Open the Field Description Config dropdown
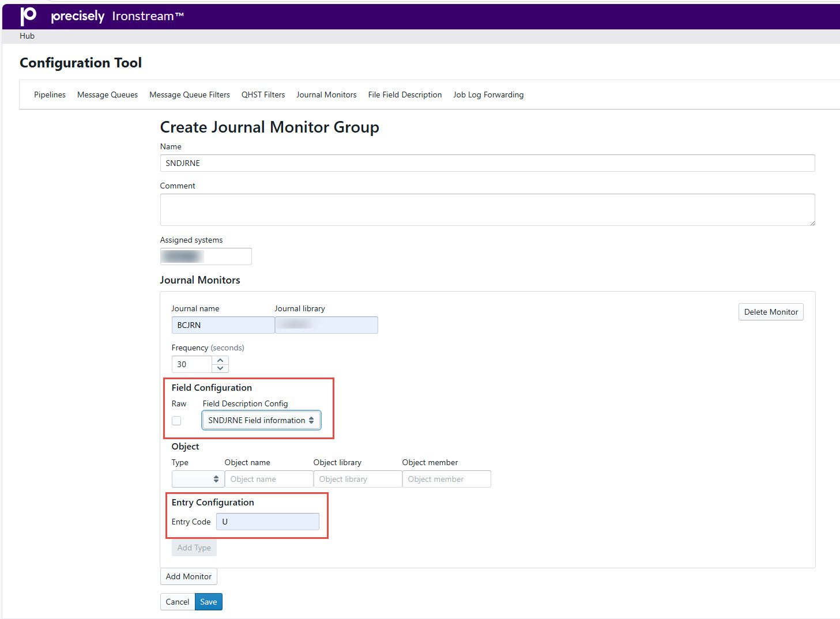 pyautogui.click(x=261, y=420)
